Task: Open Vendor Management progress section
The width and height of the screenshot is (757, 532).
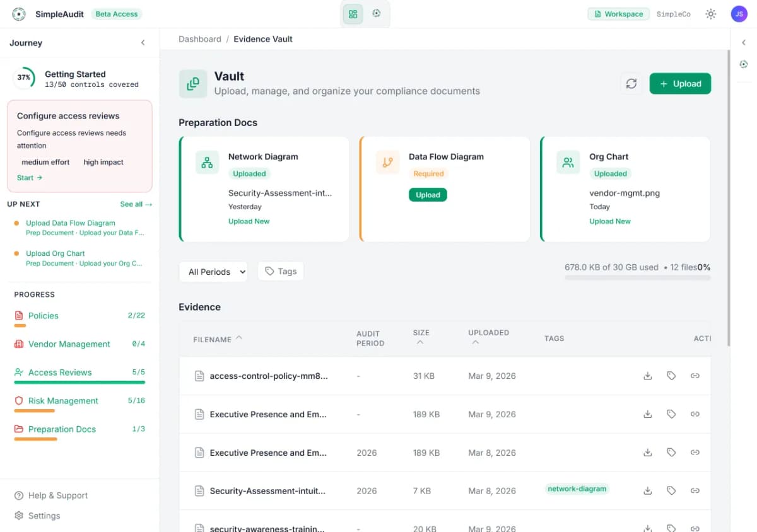Action: 69,344
